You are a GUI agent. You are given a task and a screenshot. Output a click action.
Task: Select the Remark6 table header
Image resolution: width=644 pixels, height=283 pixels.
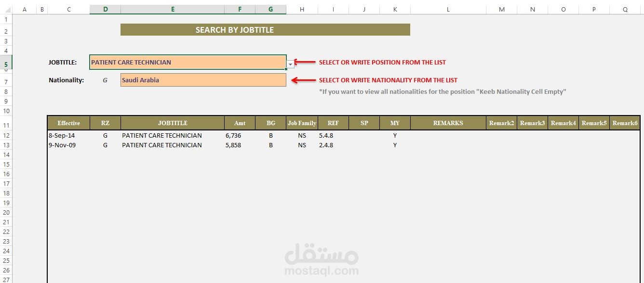click(x=625, y=123)
